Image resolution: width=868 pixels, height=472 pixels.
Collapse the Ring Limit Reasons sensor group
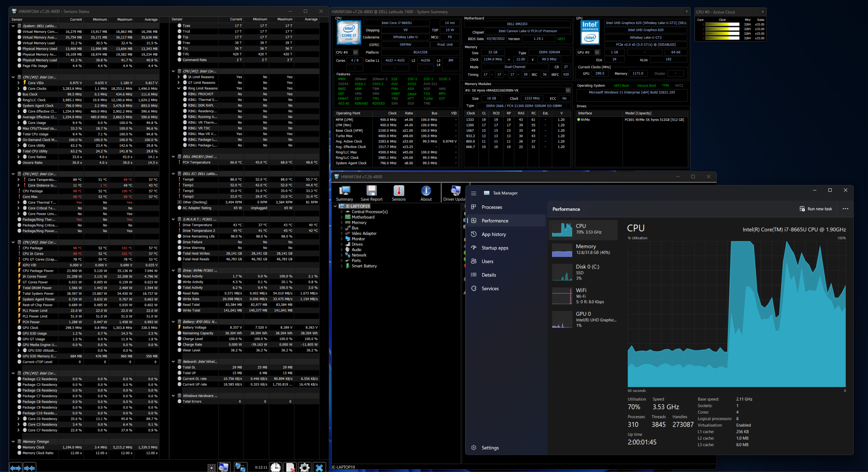(x=179, y=88)
